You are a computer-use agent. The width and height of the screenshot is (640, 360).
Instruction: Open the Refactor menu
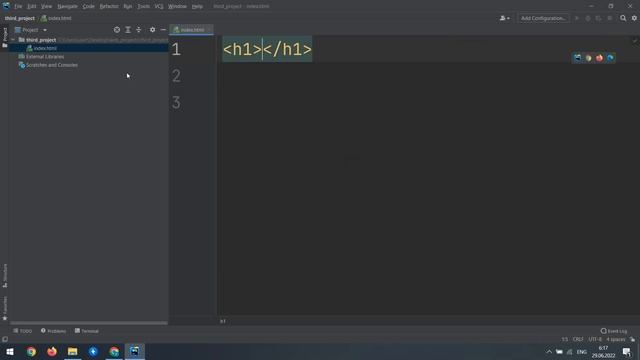coord(109,6)
